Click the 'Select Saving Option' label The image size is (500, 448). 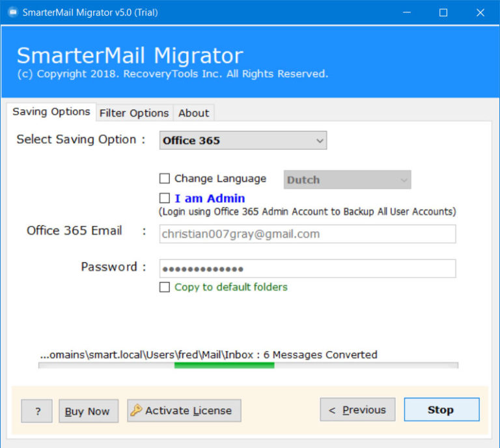coord(77,139)
